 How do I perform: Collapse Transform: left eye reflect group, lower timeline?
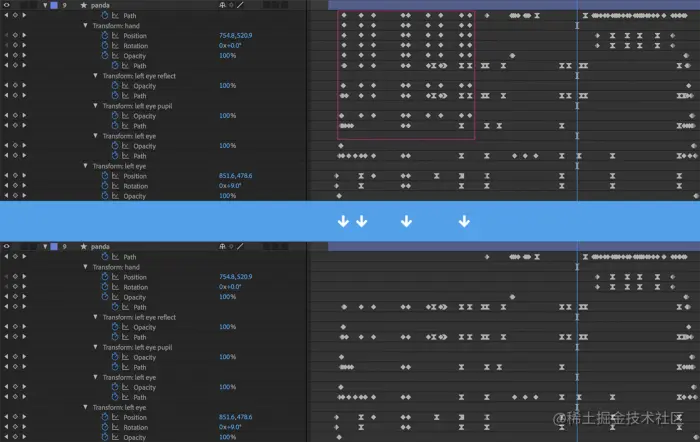coord(95,317)
